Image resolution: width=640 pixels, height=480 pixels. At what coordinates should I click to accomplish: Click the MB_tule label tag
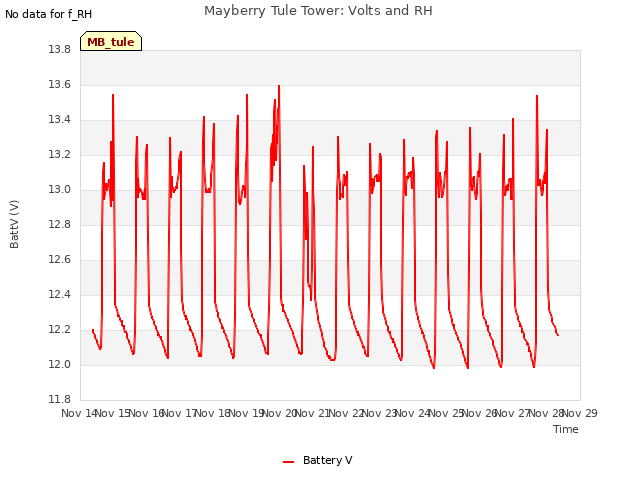coord(111,41)
